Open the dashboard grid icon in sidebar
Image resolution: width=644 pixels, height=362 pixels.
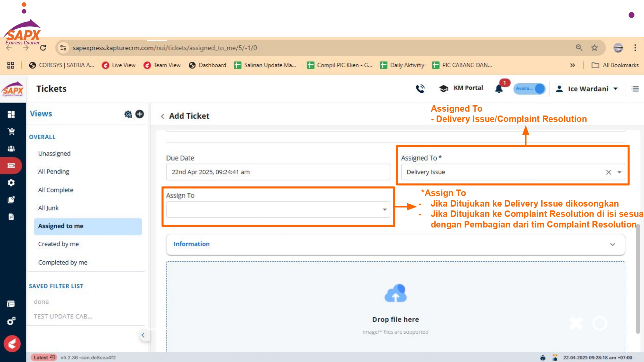tap(11, 114)
